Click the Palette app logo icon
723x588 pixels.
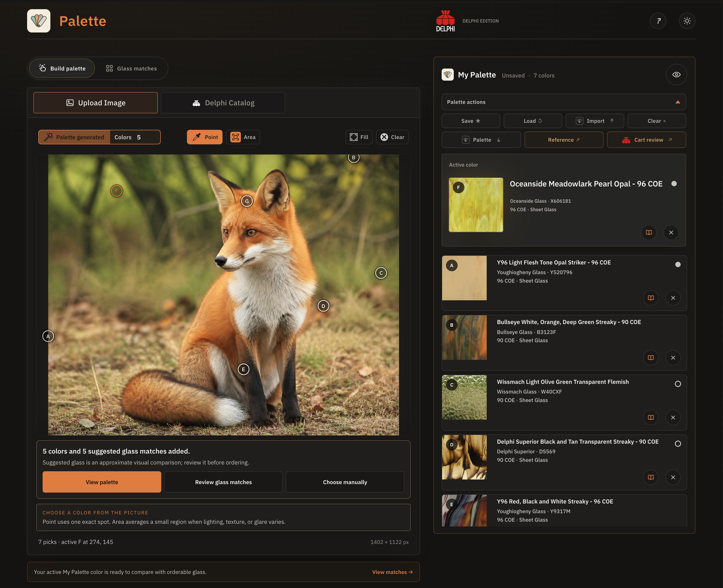pos(39,21)
